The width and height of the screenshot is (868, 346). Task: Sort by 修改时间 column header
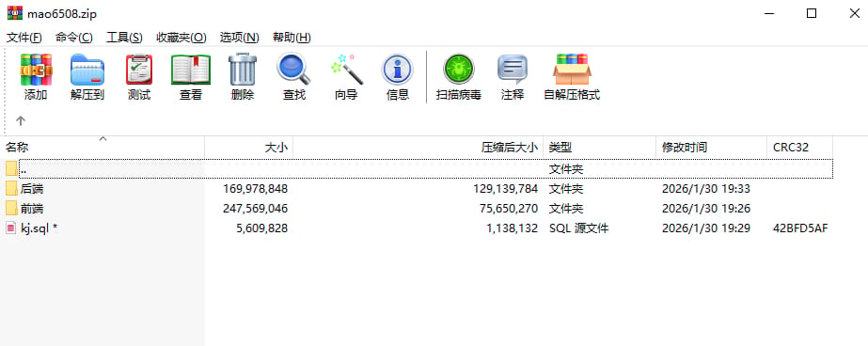point(711,148)
